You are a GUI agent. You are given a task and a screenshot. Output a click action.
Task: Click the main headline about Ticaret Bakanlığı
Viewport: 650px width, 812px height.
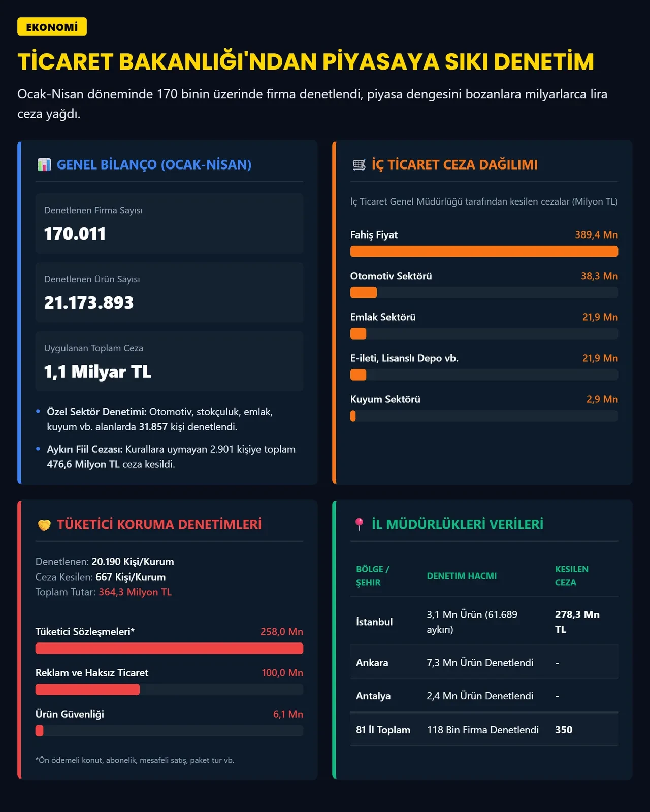306,62
